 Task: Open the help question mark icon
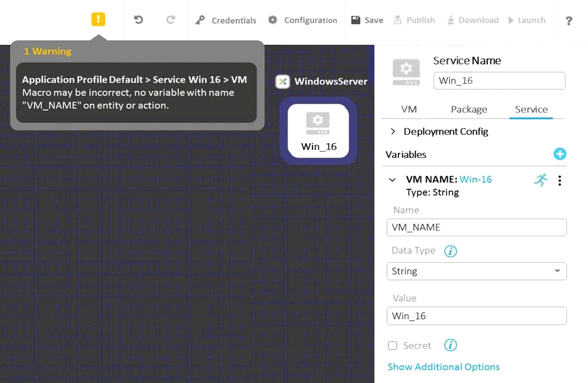(x=569, y=20)
